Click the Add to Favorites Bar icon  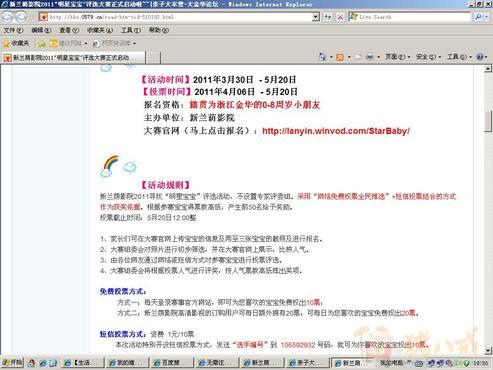(42, 43)
